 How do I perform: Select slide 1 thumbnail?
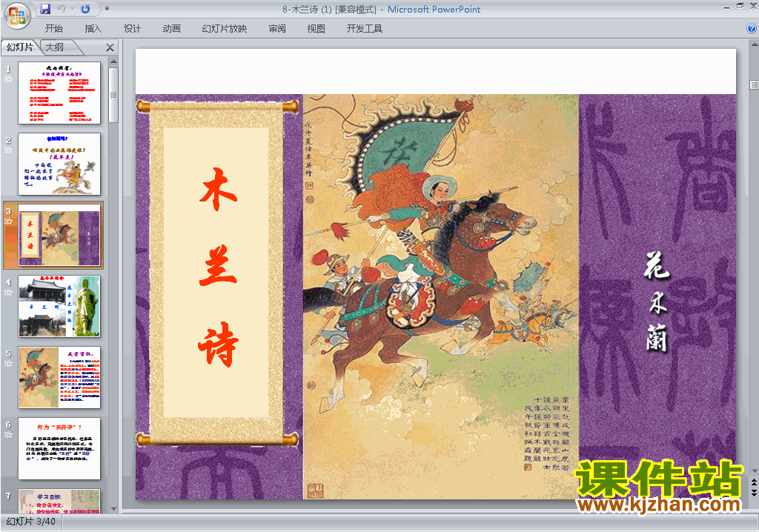[59, 93]
